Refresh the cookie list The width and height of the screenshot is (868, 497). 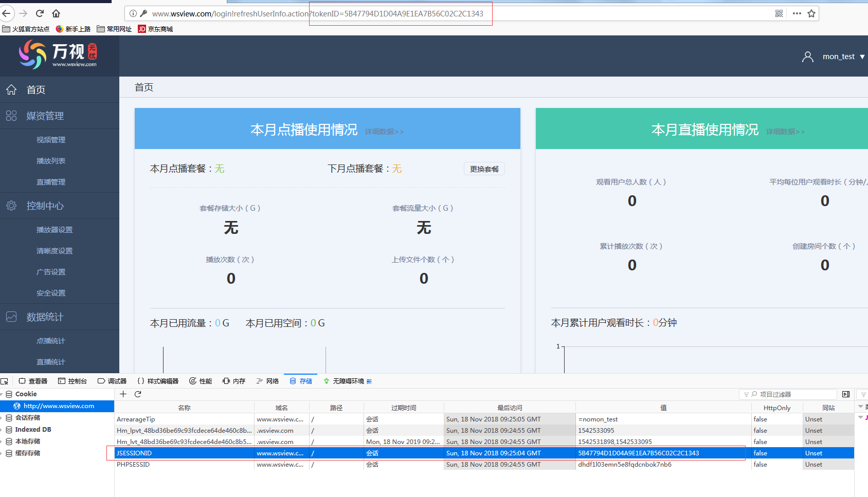[x=138, y=394]
